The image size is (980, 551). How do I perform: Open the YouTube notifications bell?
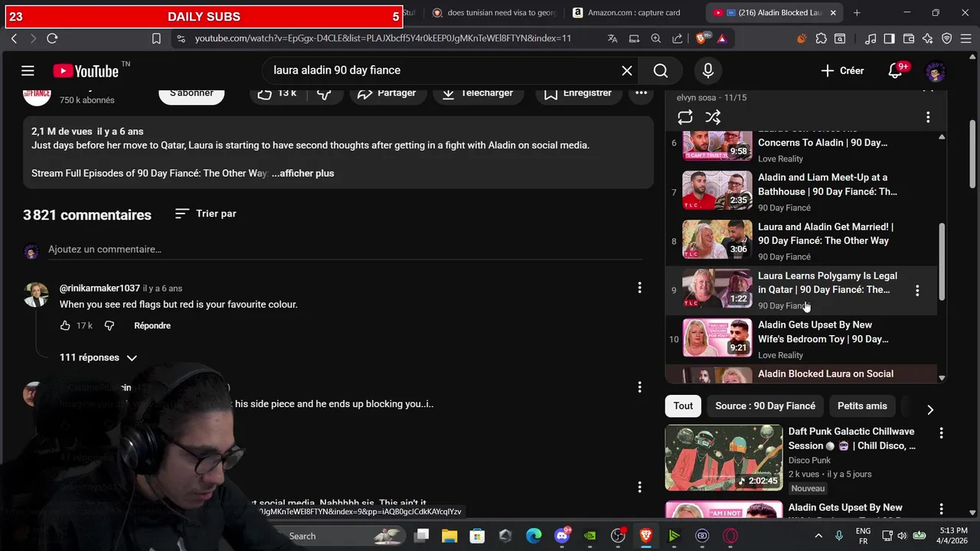895,70
